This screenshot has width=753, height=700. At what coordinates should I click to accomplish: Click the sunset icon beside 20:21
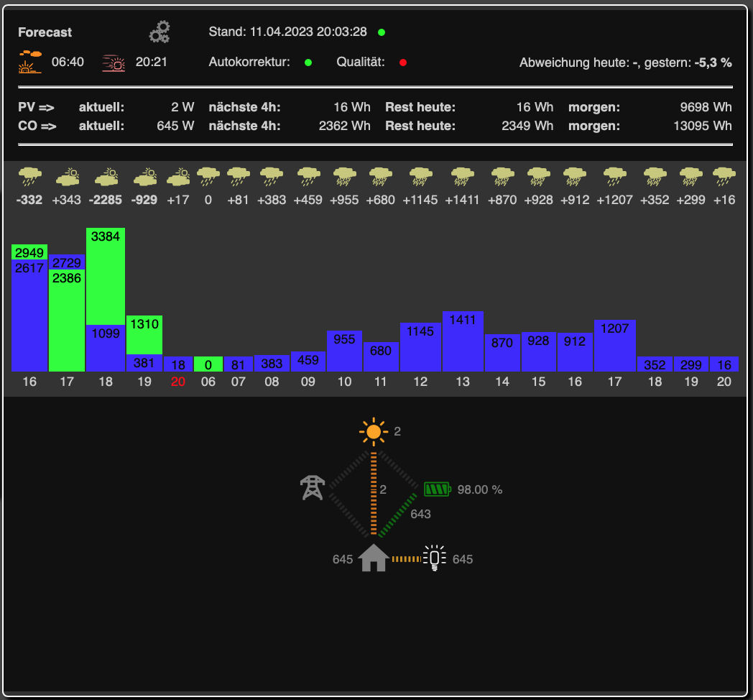[x=114, y=63]
